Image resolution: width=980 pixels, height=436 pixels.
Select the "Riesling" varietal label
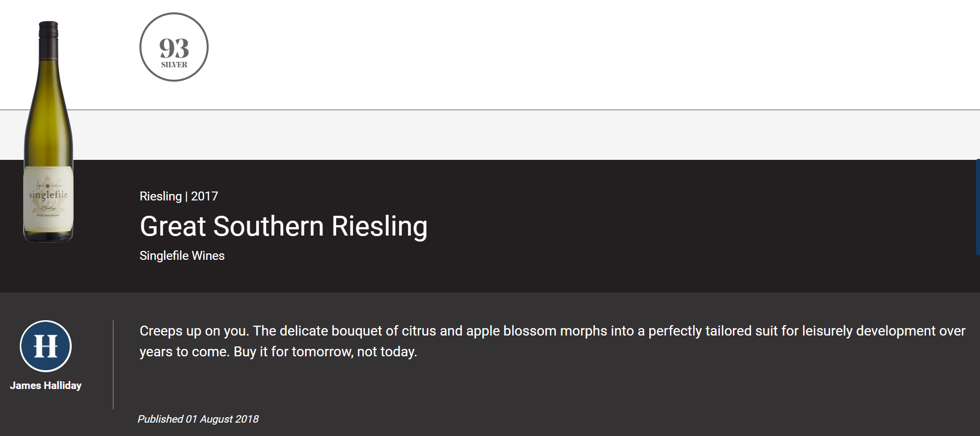coord(161,196)
